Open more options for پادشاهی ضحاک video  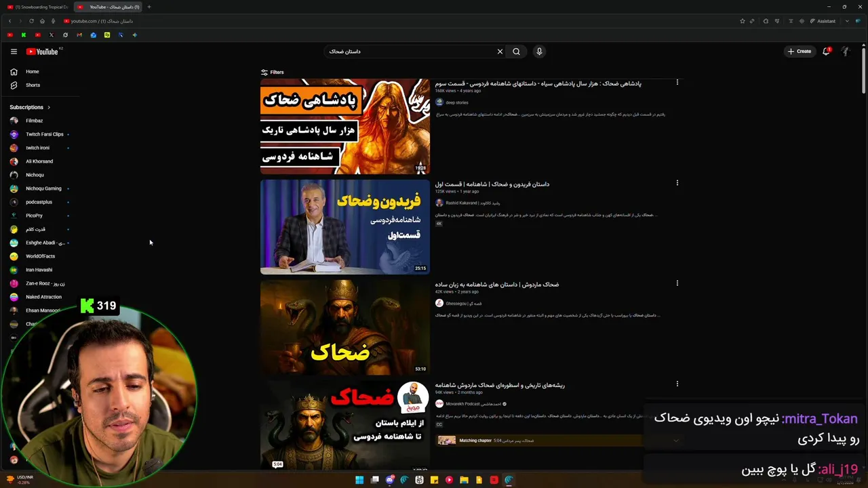pos(677,83)
